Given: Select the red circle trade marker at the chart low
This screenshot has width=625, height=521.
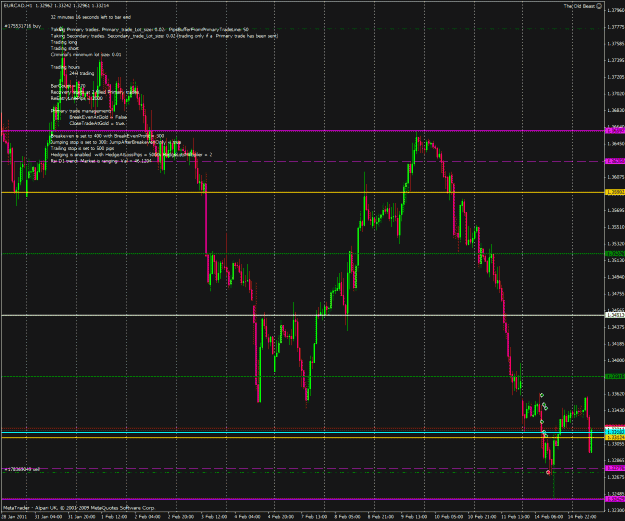Looking at the screenshot, I should (x=548, y=472).
